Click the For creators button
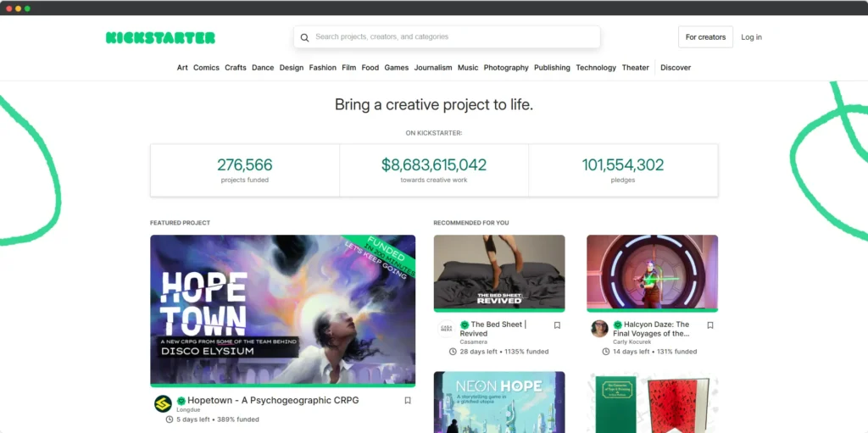Image resolution: width=868 pixels, height=433 pixels. point(705,37)
